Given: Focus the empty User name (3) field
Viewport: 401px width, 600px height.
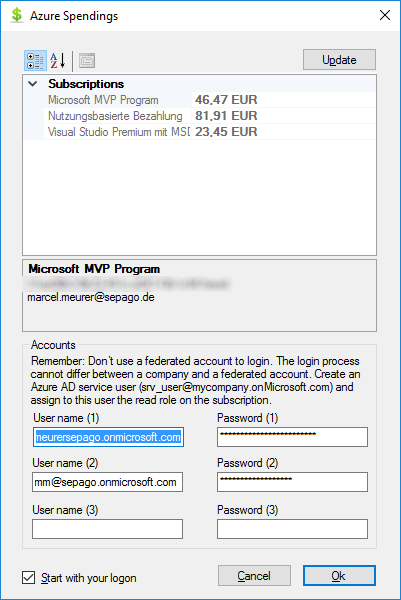Looking at the screenshot, I should 108,529.
